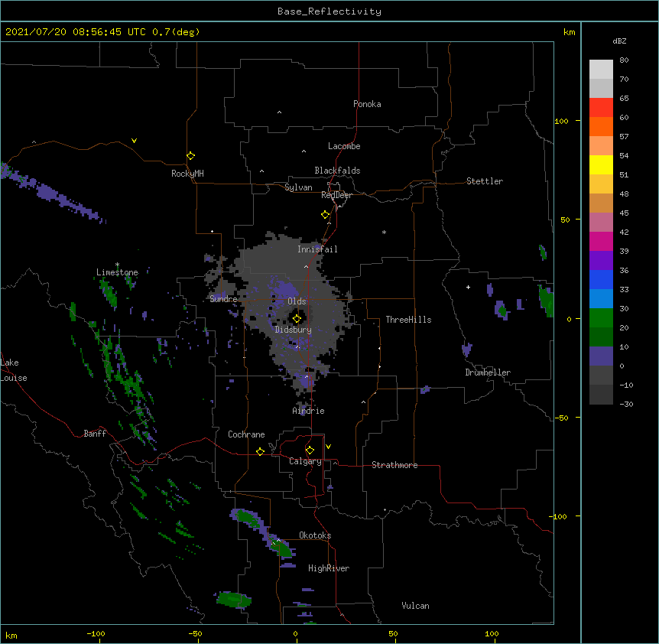Click the yellow v marker northwest of RockyMH
659x644 pixels.
click(134, 141)
